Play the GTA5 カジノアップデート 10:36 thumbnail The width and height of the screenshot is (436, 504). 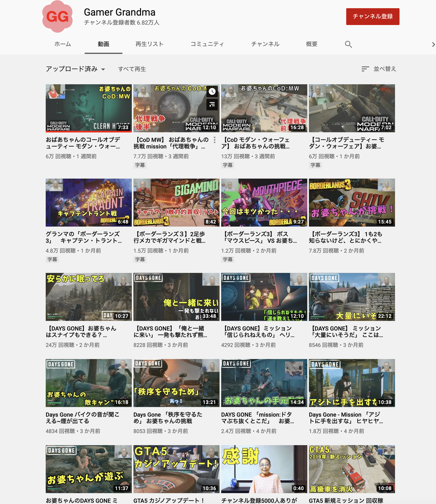(176, 469)
